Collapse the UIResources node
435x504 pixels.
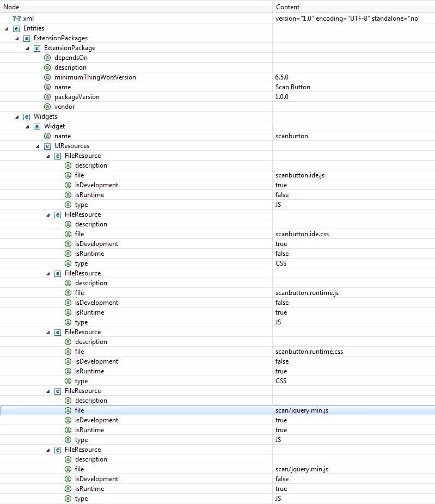38,146
